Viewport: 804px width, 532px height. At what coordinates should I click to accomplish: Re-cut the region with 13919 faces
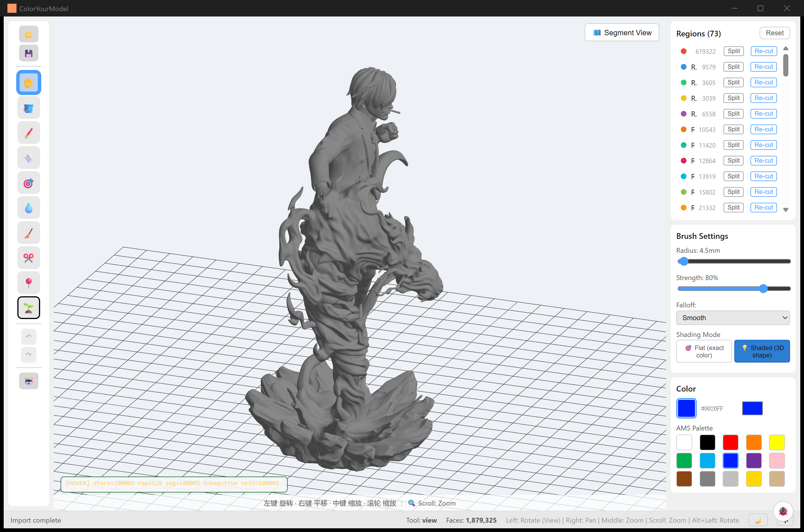(764, 176)
